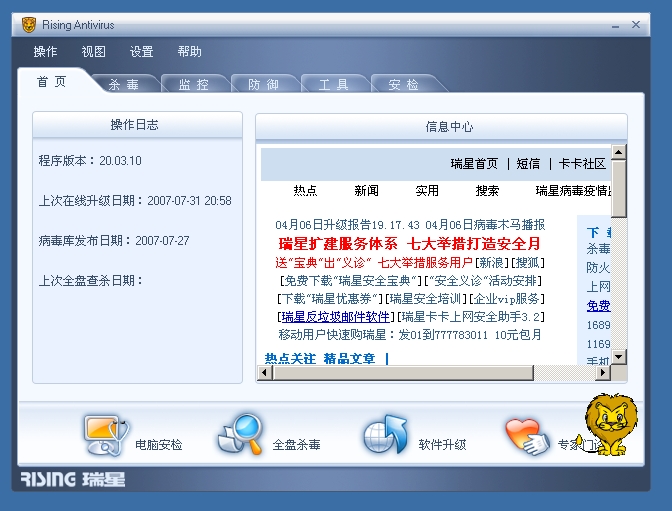The height and width of the screenshot is (511, 672).
Task: Open "安全义诊"活动安排 link
Action: click(x=483, y=281)
